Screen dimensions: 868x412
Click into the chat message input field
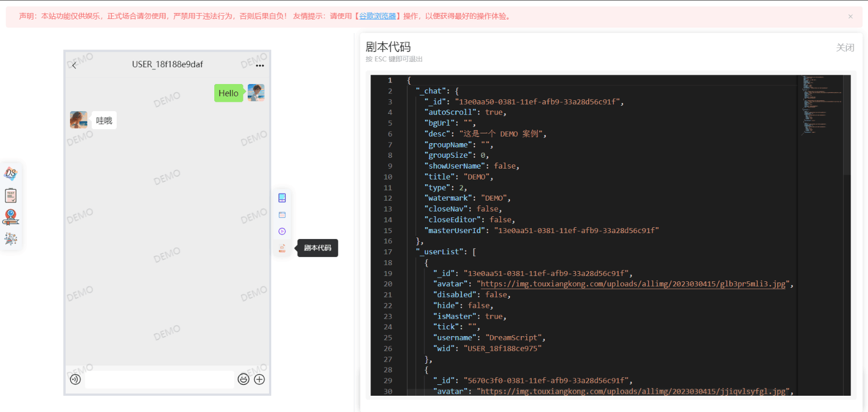(159, 379)
